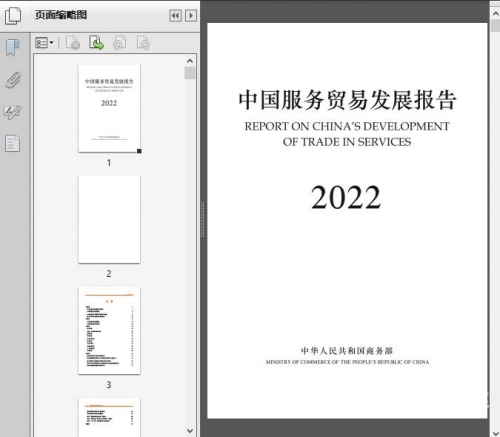Image resolution: width=500 pixels, height=437 pixels.
Task: Collapse the thumbnails panel with double arrow
Action: (x=175, y=16)
